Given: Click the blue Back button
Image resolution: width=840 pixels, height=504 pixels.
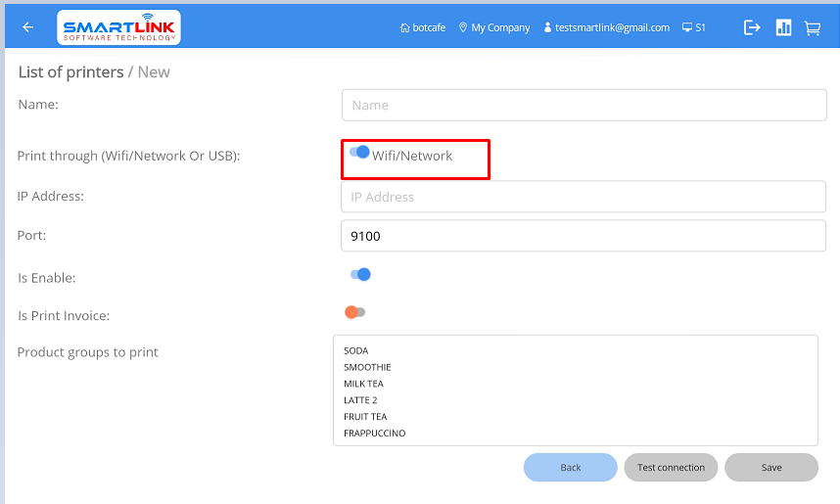Looking at the screenshot, I should tap(570, 468).
